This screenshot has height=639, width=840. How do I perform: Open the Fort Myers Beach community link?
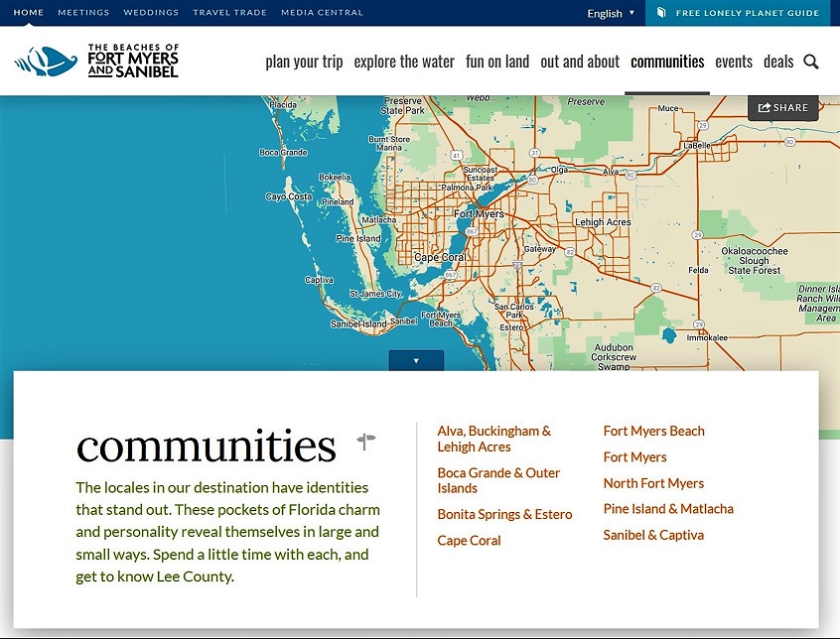click(x=653, y=431)
